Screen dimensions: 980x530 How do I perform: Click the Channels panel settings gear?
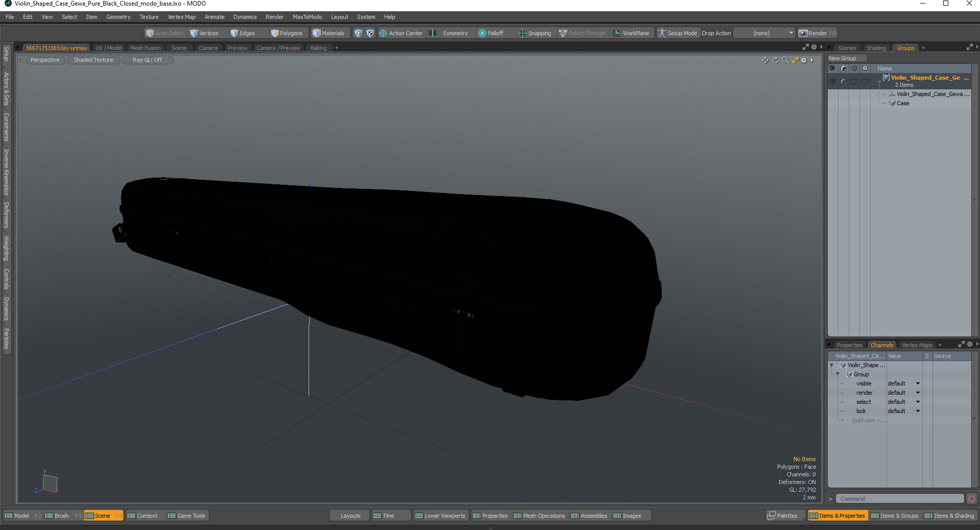(x=969, y=345)
